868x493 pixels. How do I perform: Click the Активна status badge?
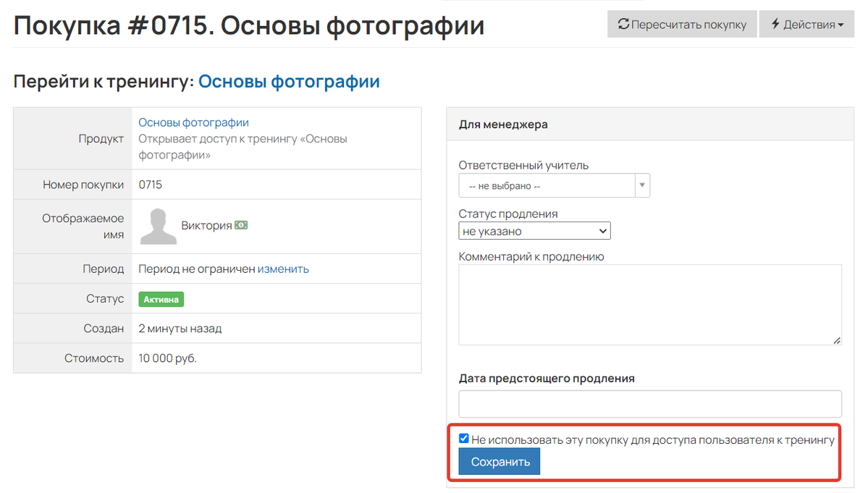pos(161,299)
